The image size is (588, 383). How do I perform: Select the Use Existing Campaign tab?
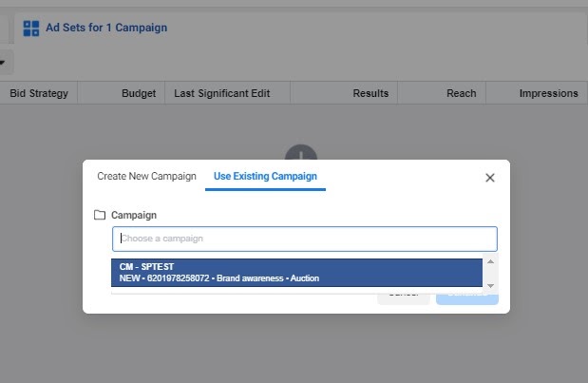[x=265, y=177]
